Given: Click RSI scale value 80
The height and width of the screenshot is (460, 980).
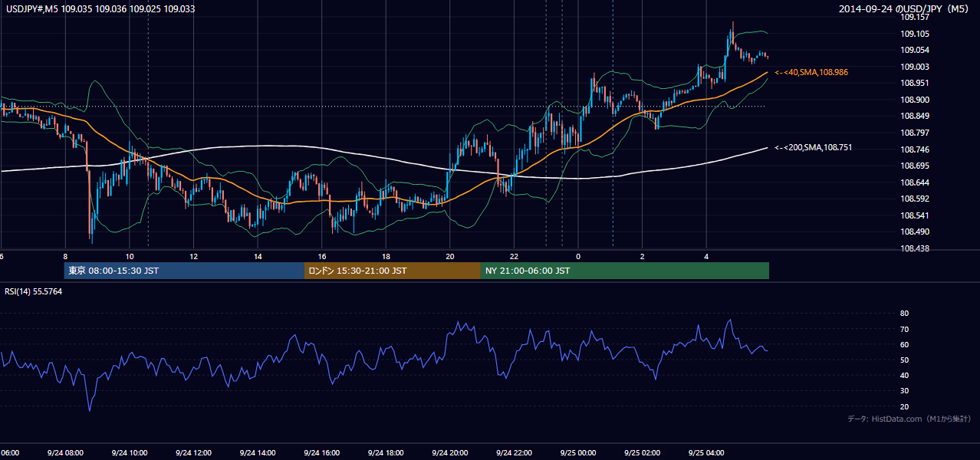Looking at the screenshot, I should 904,314.
